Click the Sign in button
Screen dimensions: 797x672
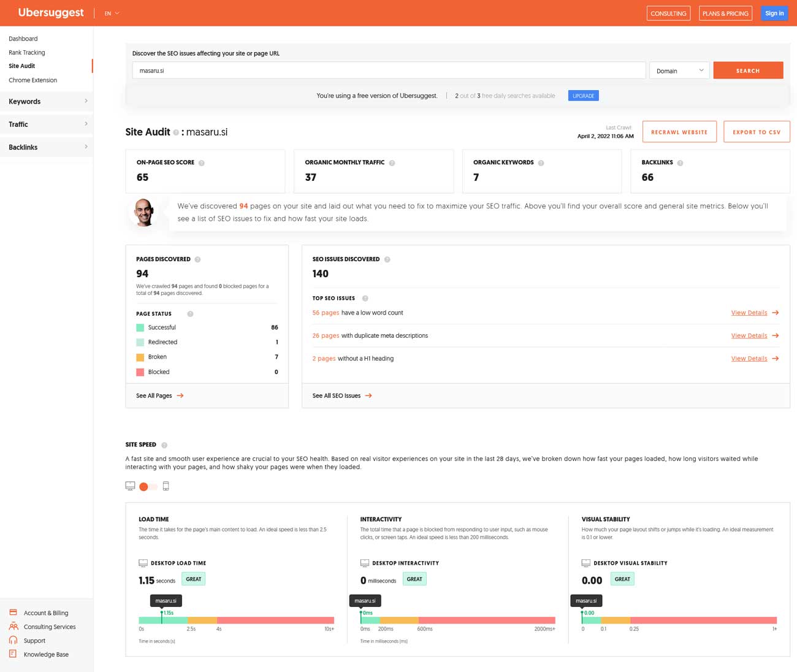tap(774, 13)
